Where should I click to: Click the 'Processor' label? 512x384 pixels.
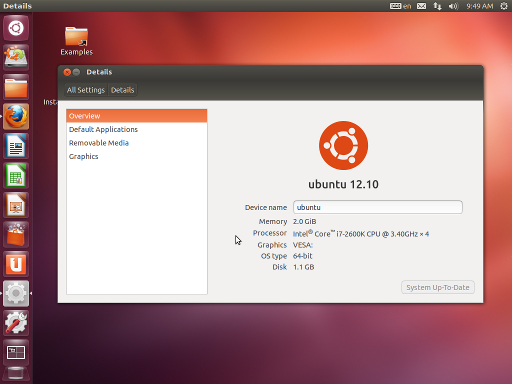tap(269, 233)
